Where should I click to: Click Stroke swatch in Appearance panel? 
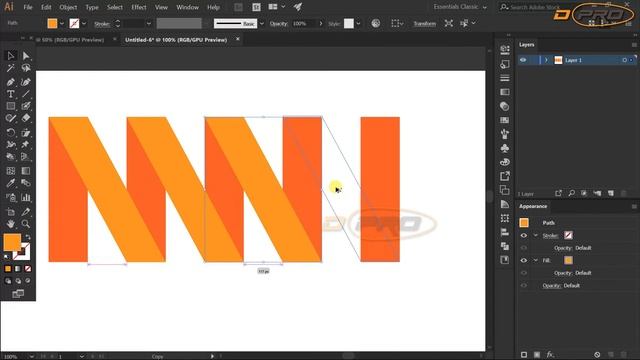click(x=568, y=235)
